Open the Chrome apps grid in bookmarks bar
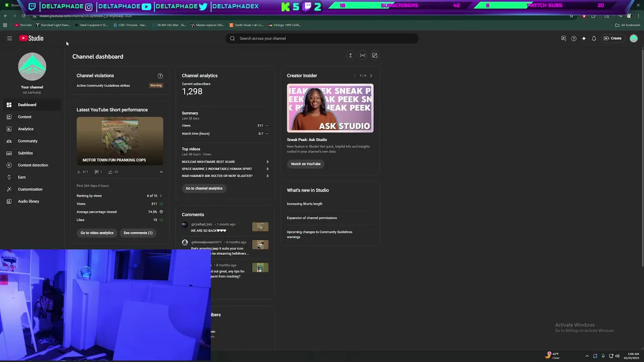This screenshot has height=362, width=644. (5, 25)
